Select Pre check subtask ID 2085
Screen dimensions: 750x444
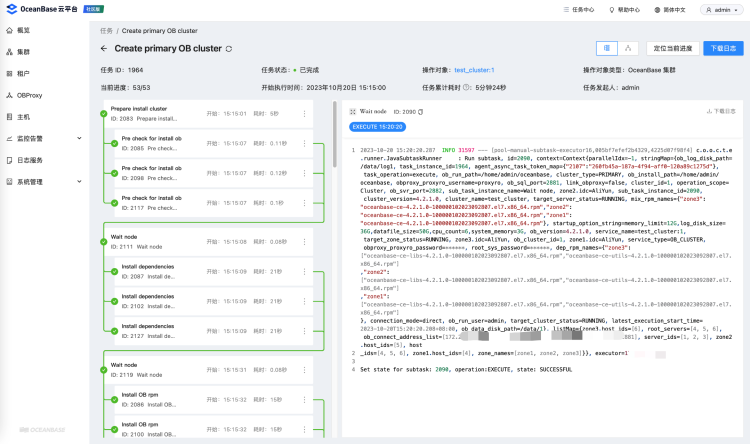click(214, 144)
